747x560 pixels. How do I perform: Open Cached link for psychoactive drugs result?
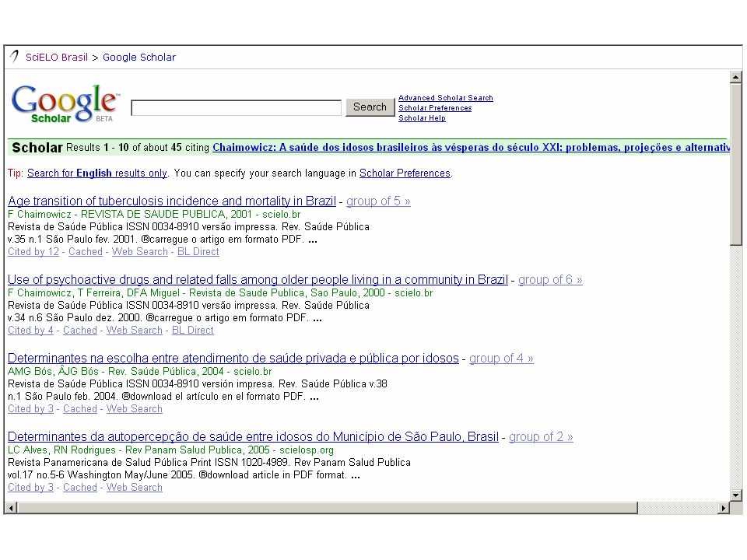(80, 330)
